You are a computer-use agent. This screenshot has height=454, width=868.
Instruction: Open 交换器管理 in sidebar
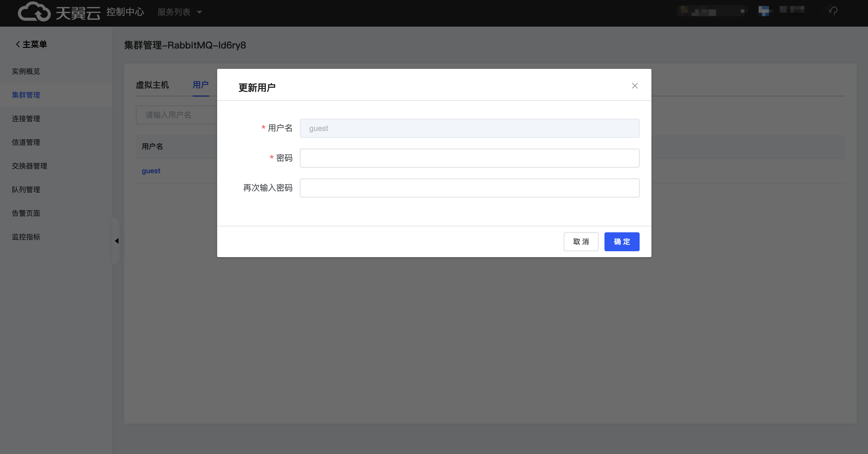click(x=29, y=166)
